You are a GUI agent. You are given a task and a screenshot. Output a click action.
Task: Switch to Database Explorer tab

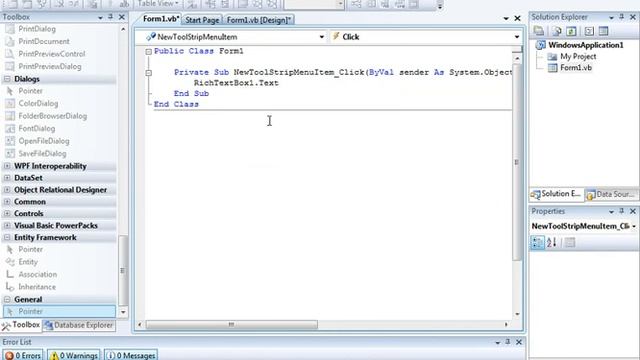79,325
